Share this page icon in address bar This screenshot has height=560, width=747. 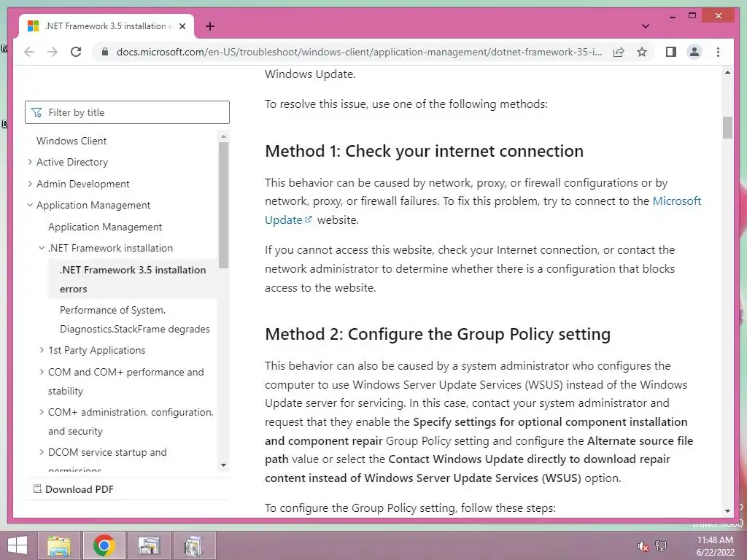(619, 52)
